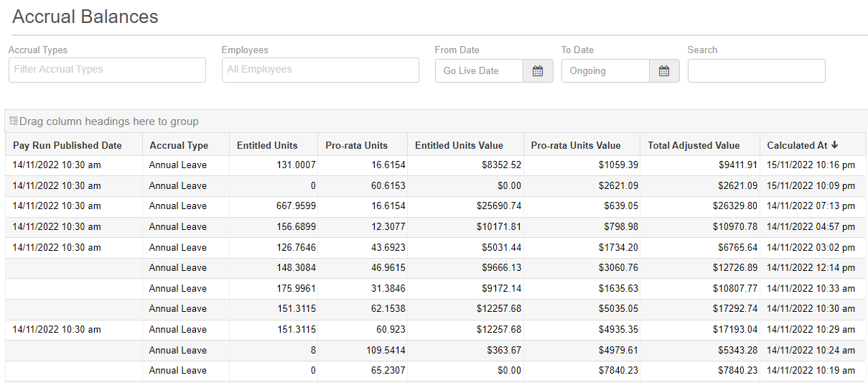868x383 pixels.
Task: Select entitled units value $9172.14
Action: click(x=501, y=288)
